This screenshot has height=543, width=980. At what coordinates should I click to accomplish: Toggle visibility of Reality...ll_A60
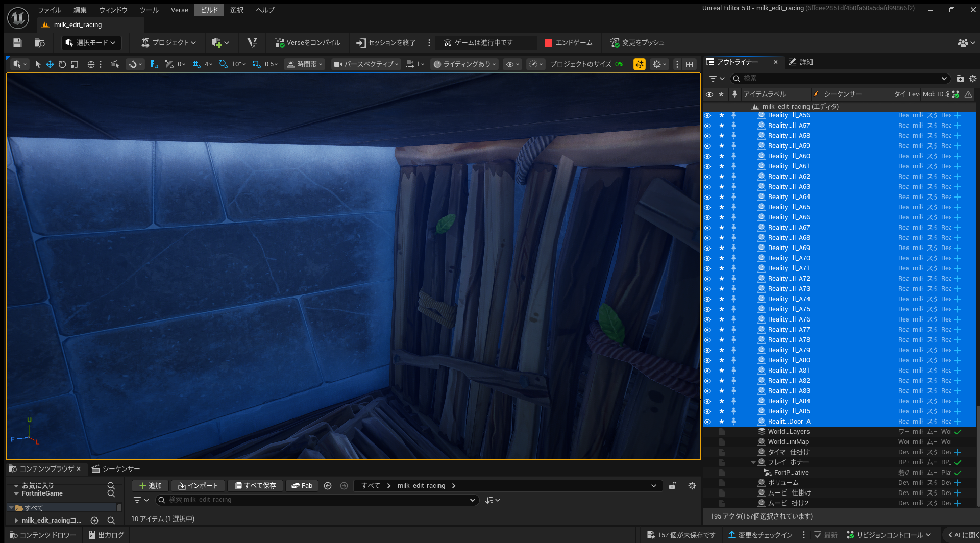click(708, 156)
